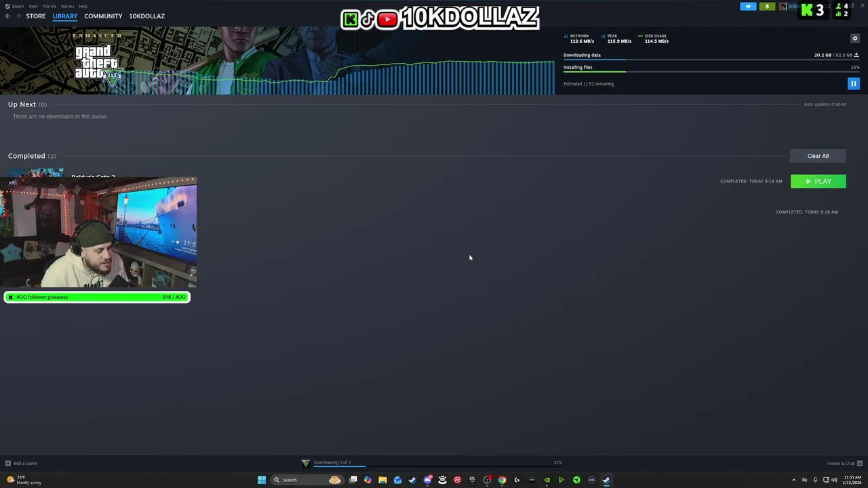868x488 pixels.
Task: Click the Up Next heading
Action: 22,104
